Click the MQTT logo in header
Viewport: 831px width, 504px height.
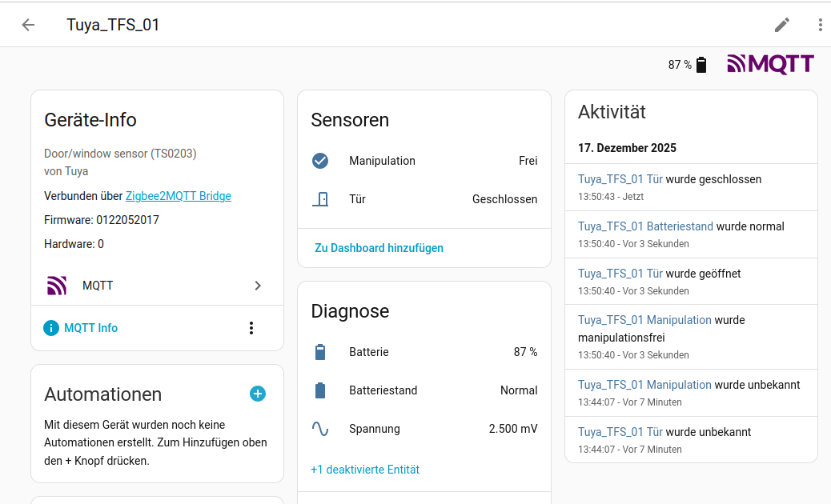[x=770, y=64]
